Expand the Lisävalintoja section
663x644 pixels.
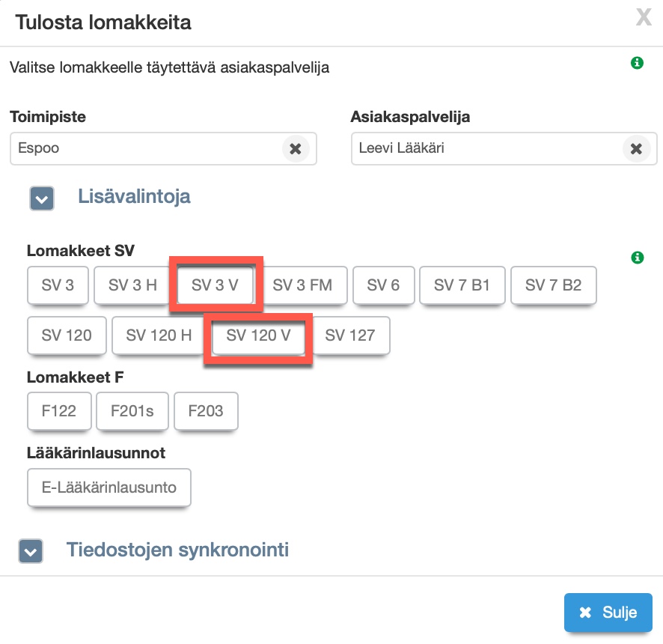(42, 198)
